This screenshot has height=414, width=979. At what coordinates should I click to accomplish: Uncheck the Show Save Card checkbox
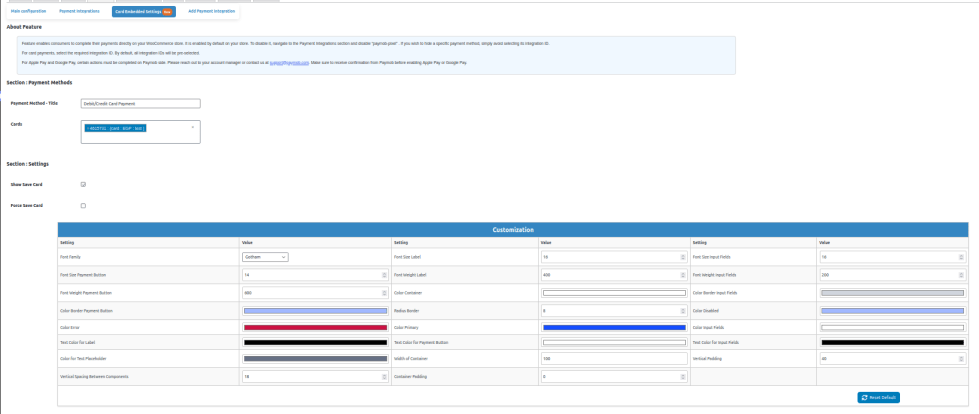tap(83, 185)
